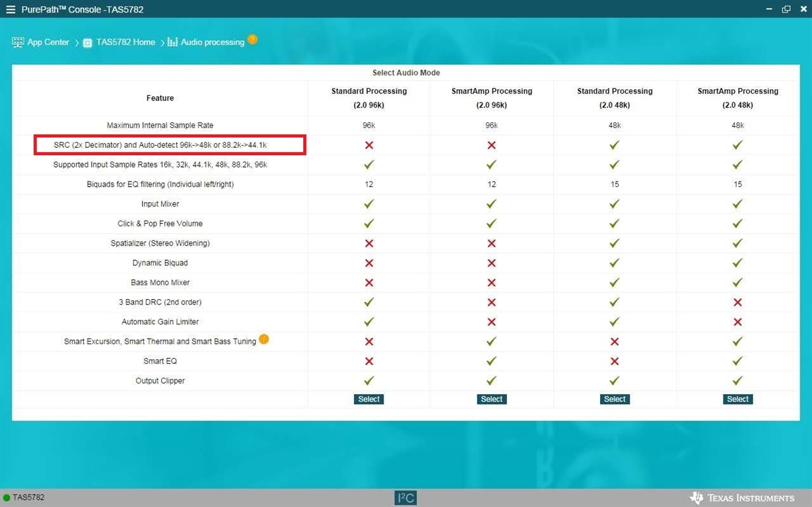Click the Smart EQ feature label
The width and height of the screenshot is (812, 507).
[x=160, y=361]
